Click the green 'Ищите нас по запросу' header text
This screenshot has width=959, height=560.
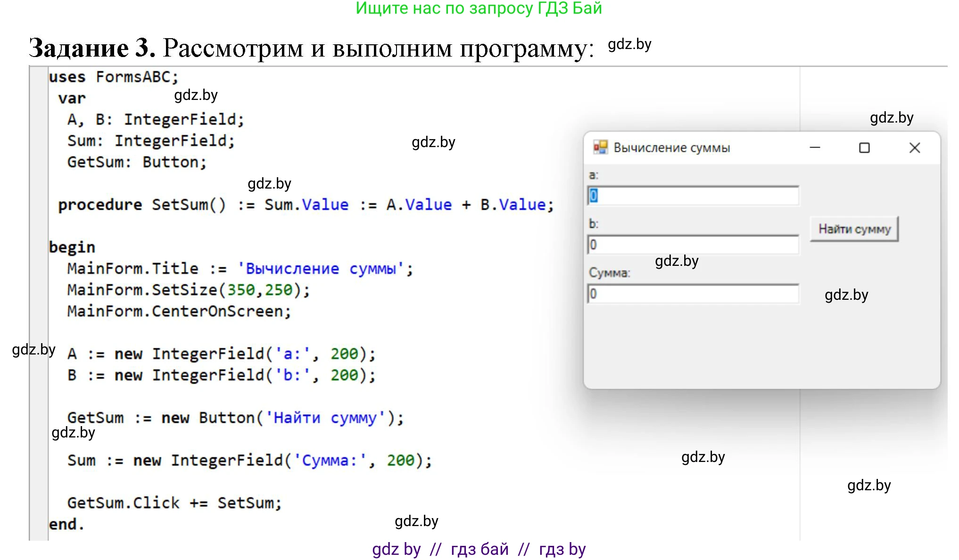pos(479,8)
